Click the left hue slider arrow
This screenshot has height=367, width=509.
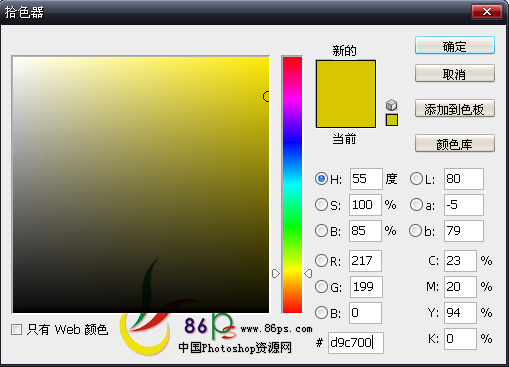(x=276, y=274)
